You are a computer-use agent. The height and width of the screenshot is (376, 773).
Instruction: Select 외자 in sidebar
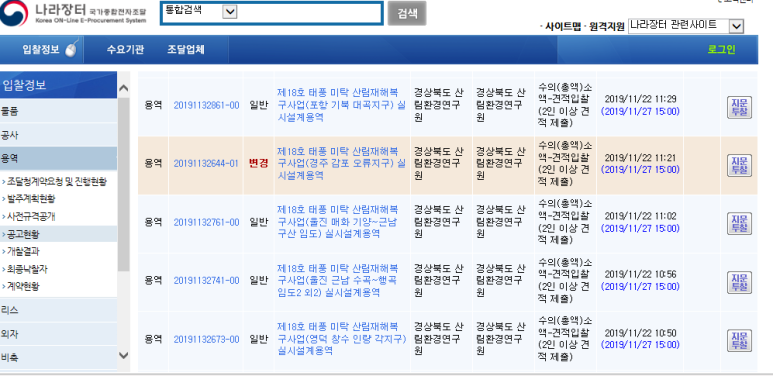pos(59,334)
